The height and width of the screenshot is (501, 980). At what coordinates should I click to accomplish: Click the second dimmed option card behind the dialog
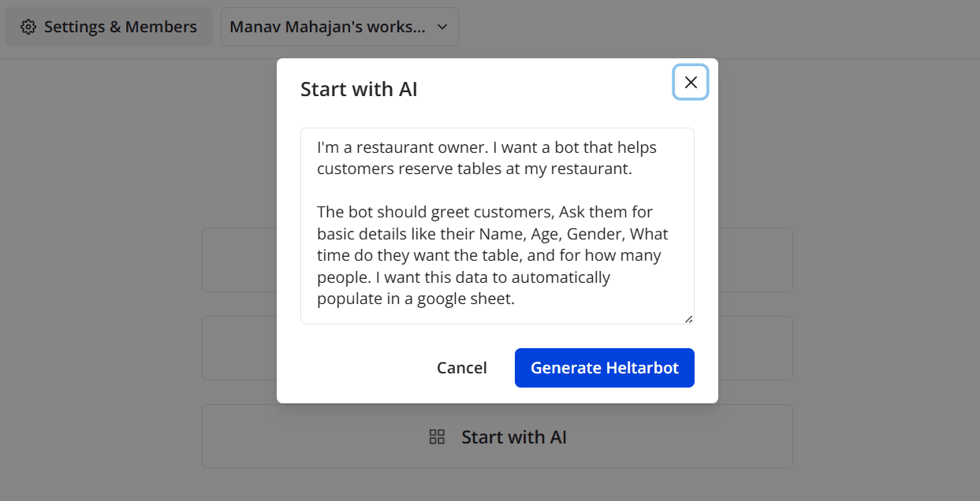tap(238, 348)
